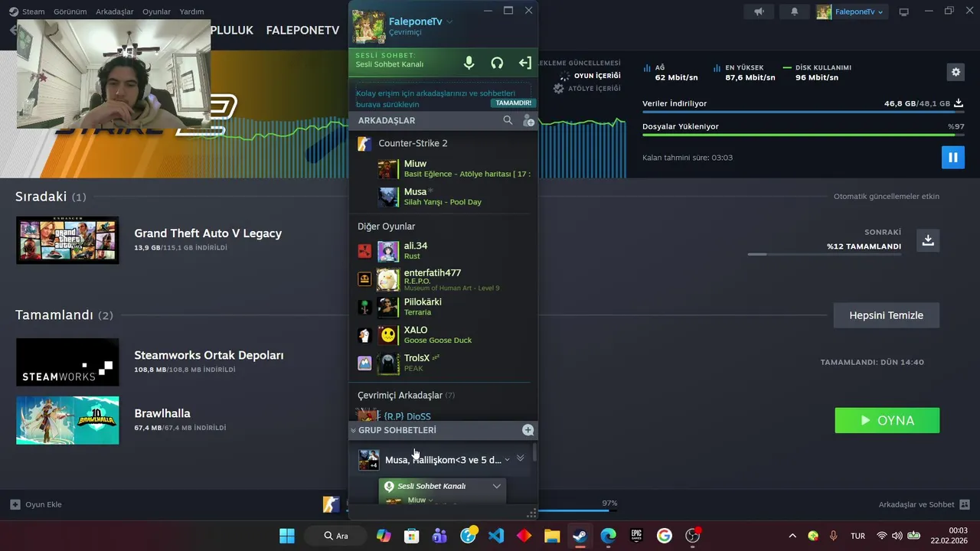Open the Görünüm menu
980x551 pixels.
tap(70, 11)
